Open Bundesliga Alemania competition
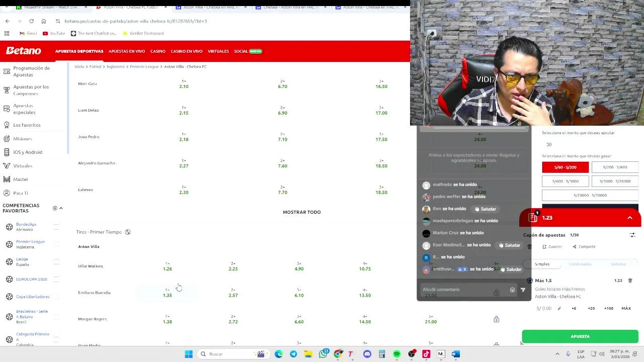This screenshot has height=362, width=644. (26, 227)
